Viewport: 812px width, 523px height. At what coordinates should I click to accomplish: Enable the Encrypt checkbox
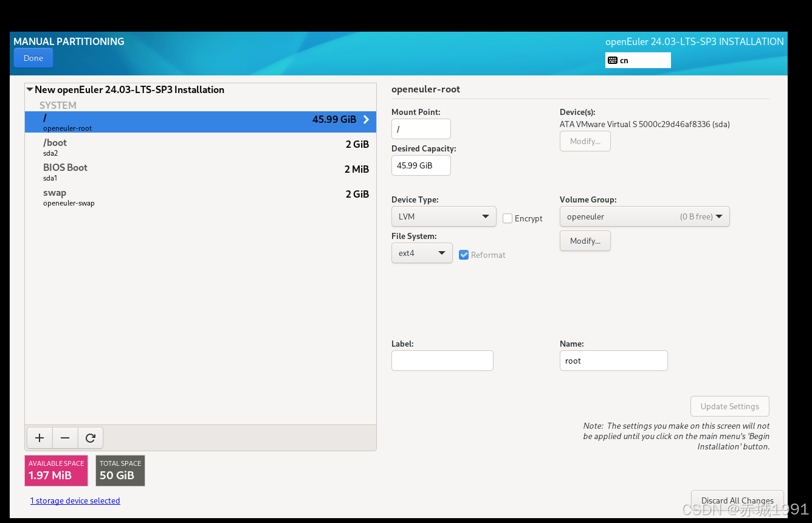507,218
